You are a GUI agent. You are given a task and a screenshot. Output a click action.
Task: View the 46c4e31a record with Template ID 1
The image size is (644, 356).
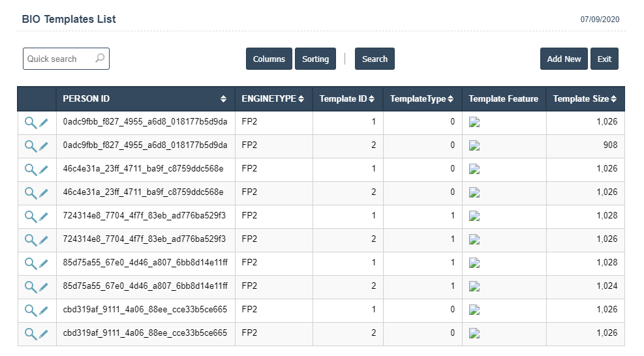click(30, 169)
